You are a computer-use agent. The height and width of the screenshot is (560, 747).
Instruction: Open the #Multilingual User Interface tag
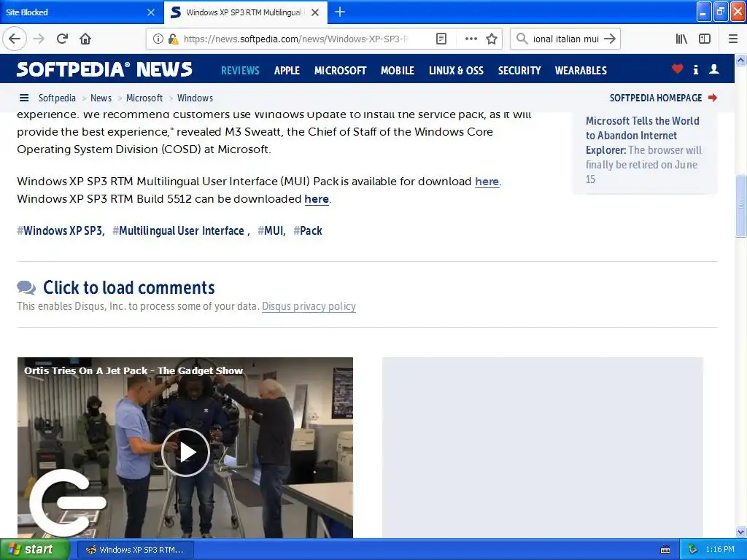tap(178, 231)
